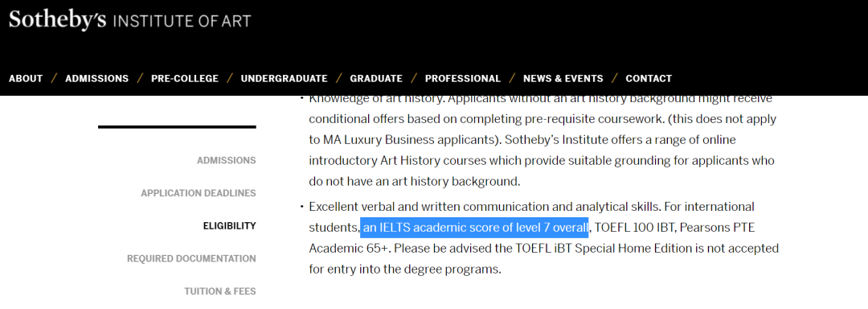Select PRE-COLLEGE in the top navigation
The width and height of the screenshot is (868, 309).
[185, 79]
